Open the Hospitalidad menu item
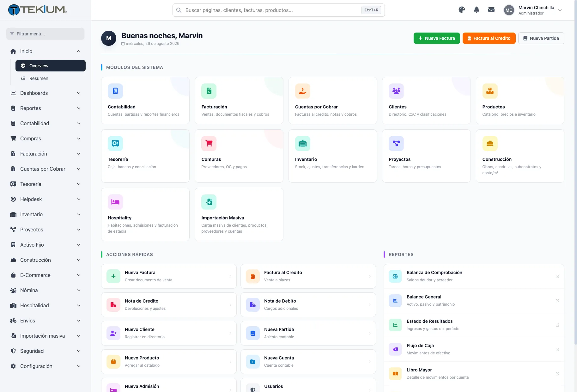577x392 pixels. coord(46,305)
